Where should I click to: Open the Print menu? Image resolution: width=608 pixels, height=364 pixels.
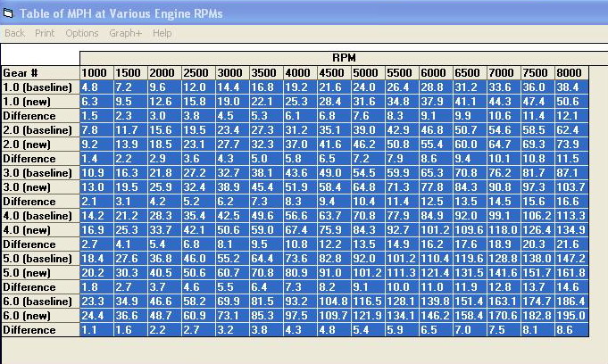point(45,33)
